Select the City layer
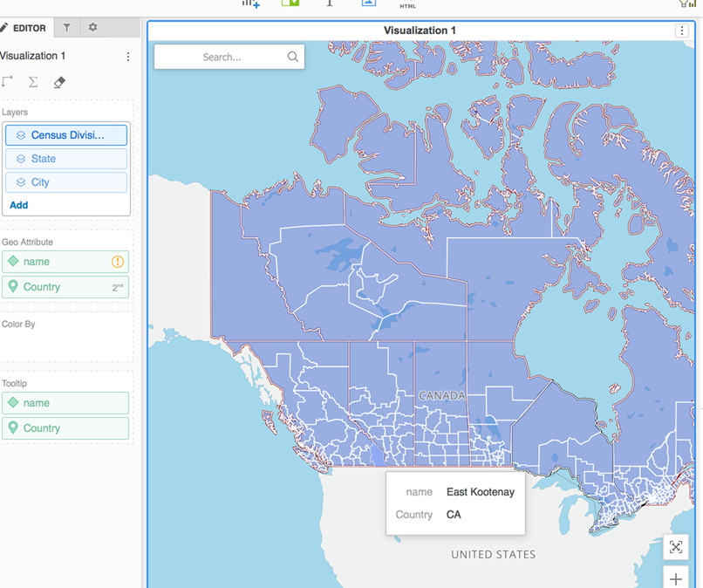703x588 pixels. click(x=66, y=182)
